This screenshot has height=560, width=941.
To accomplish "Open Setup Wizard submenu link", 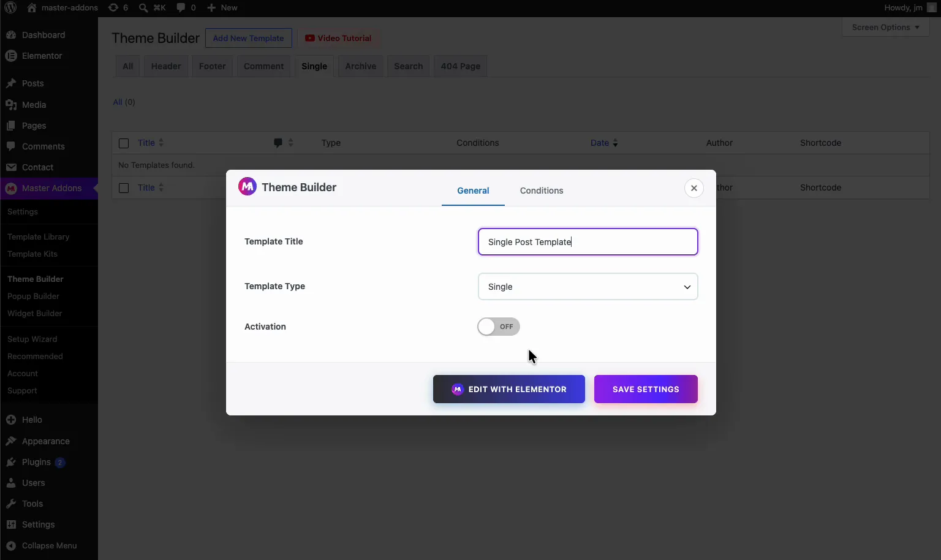I will click(x=32, y=339).
